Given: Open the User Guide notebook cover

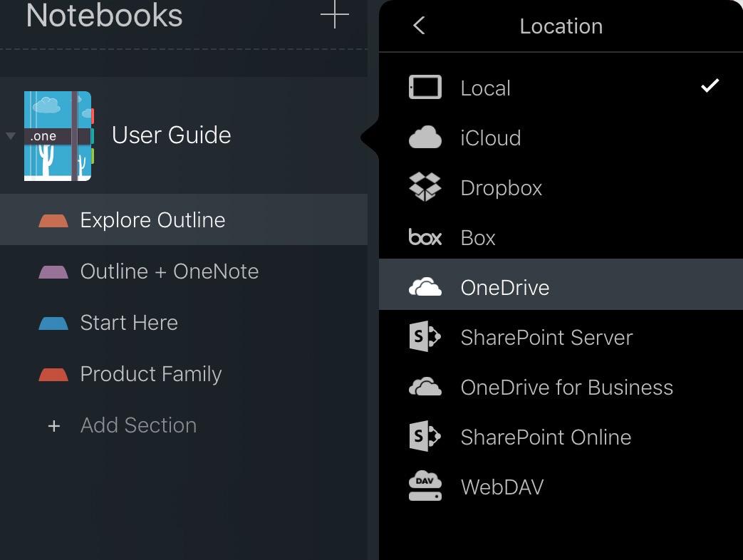Looking at the screenshot, I should (58, 136).
